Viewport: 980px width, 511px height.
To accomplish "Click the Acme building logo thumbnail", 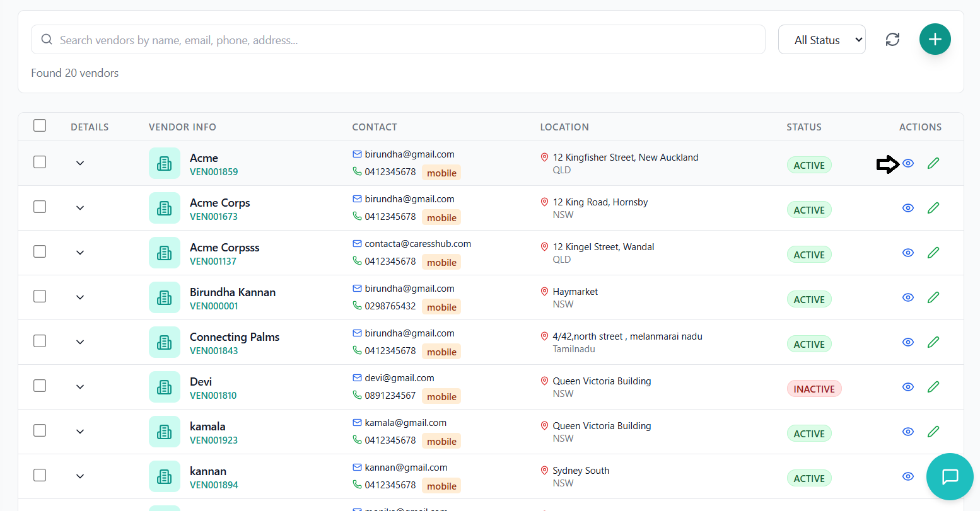I will (x=165, y=163).
